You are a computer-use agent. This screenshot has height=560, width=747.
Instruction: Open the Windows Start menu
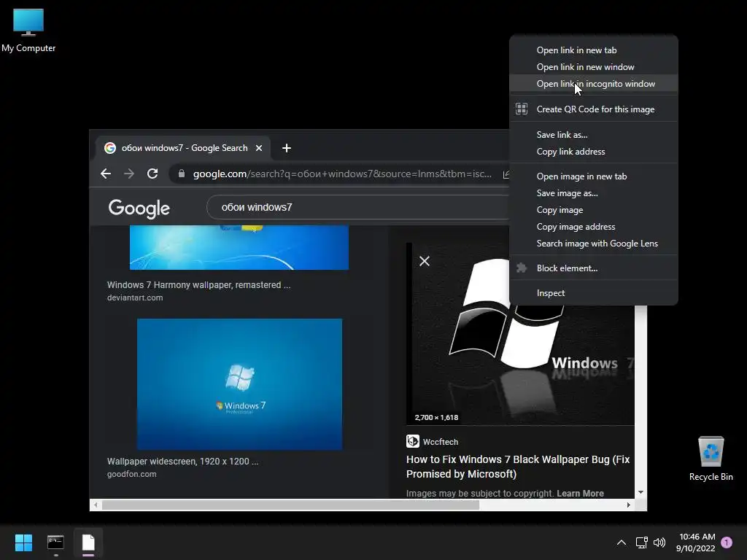(23, 542)
